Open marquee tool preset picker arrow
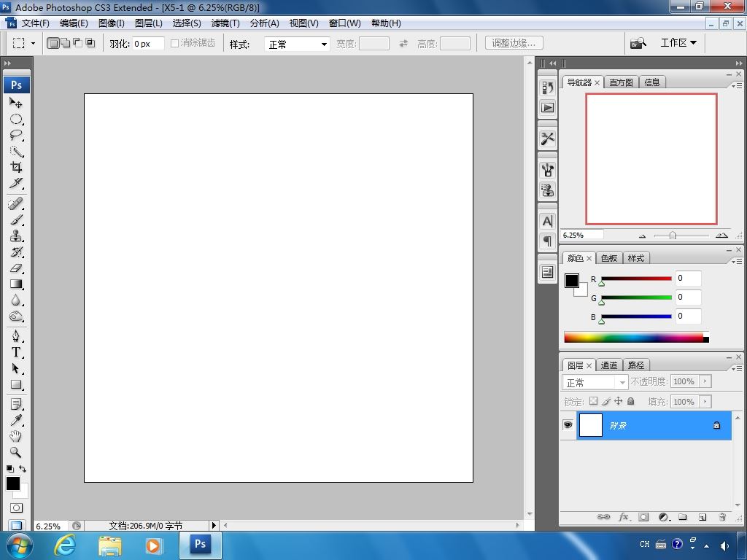The width and height of the screenshot is (747, 560). click(x=33, y=43)
